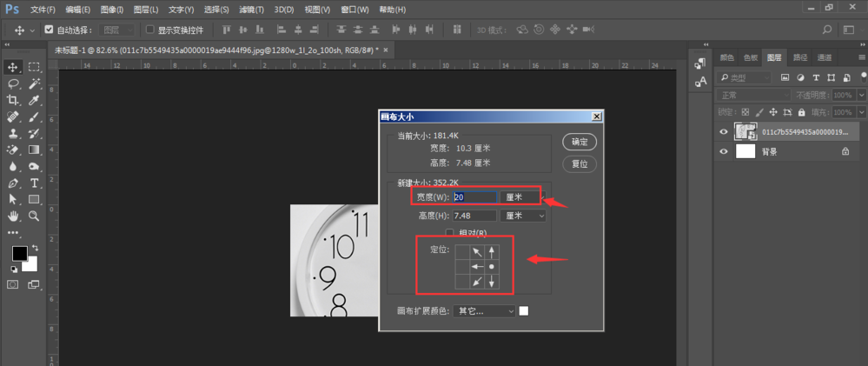
Task: Switch to the 颜色 tab
Action: click(727, 57)
